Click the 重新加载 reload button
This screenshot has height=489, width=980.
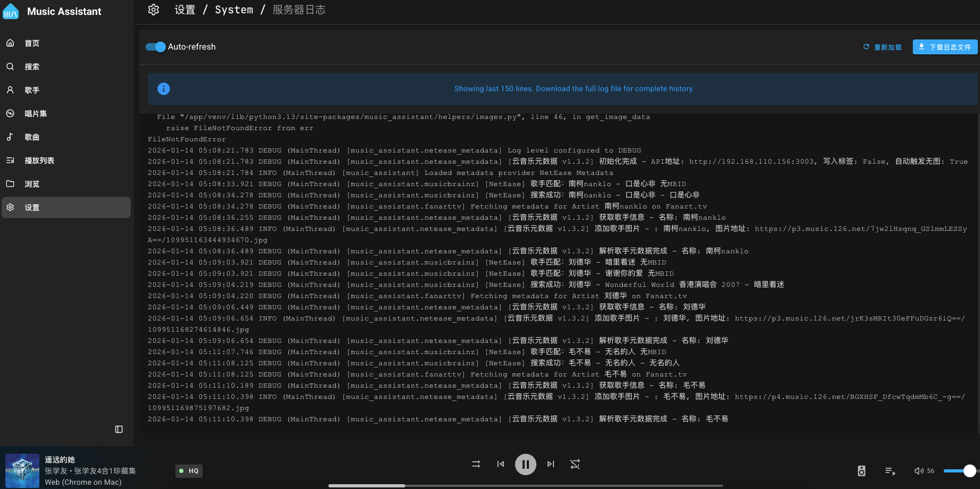coord(882,47)
